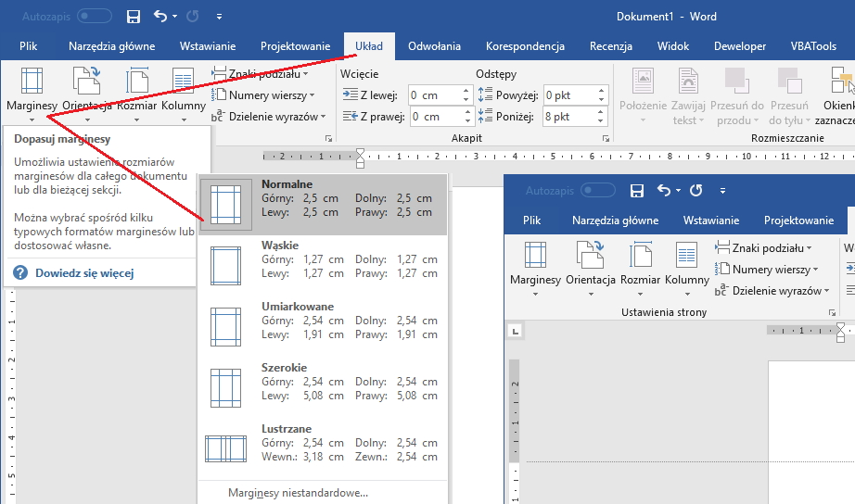
Task: Click Marginesy icon in main ribbon
Action: [x=32, y=82]
